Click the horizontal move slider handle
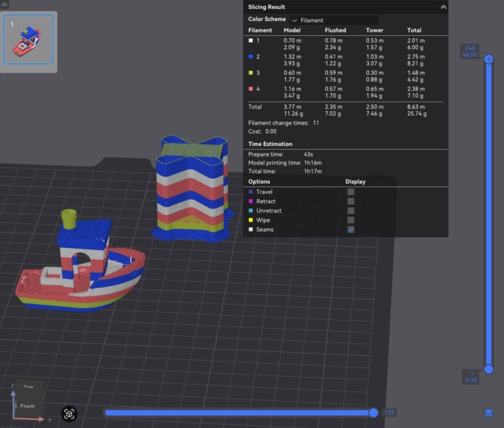Viewport: 504px width, 428px height. [373, 413]
